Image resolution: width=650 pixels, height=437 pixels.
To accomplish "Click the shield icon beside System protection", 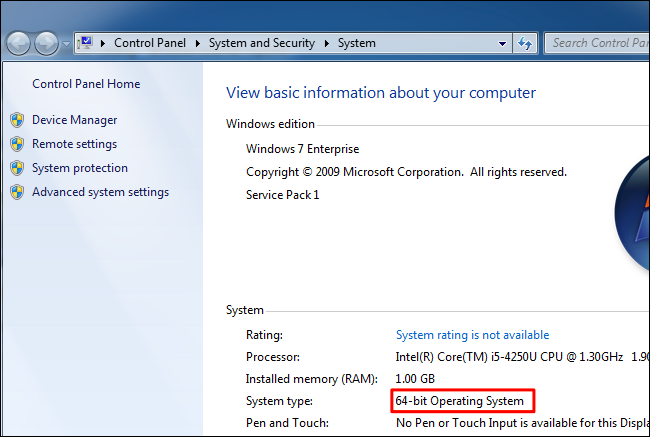I will point(17,168).
